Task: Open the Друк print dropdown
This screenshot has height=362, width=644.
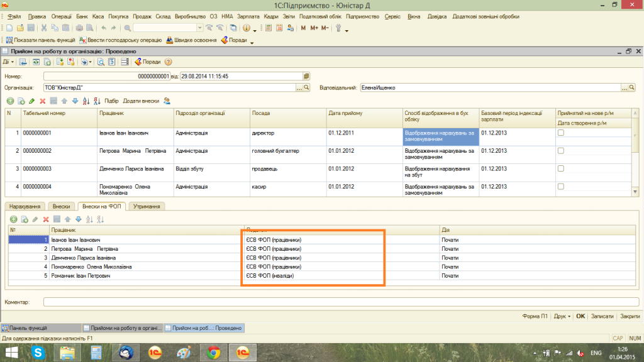Action: (x=562, y=317)
